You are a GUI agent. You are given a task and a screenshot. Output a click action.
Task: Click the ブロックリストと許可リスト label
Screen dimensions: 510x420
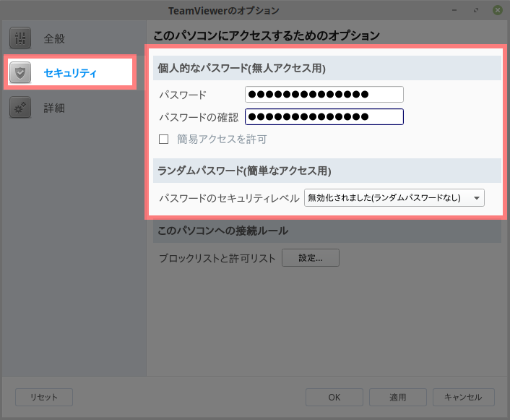pos(217,258)
